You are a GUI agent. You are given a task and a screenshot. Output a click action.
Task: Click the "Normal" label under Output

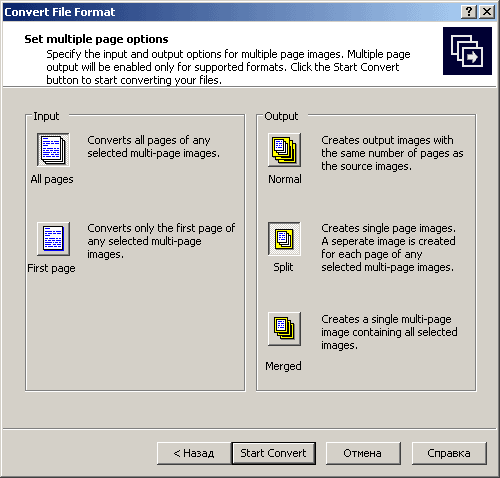click(x=285, y=179)
